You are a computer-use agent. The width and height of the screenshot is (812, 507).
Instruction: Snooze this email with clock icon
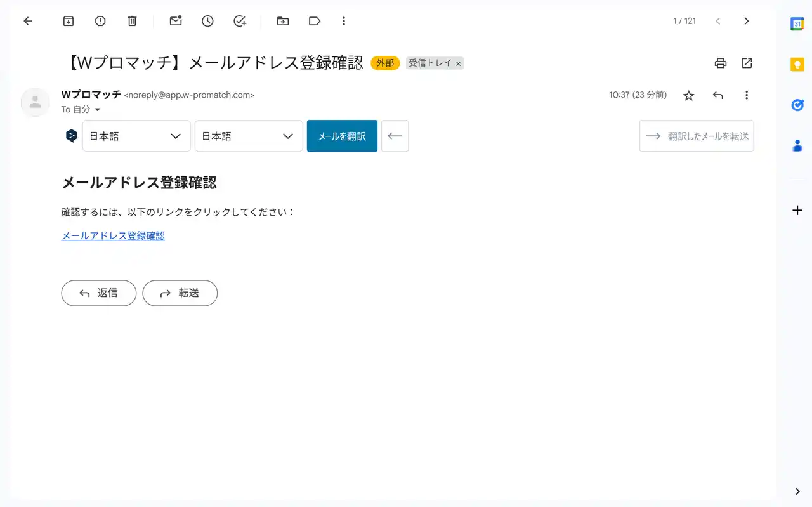click(207, 21)
